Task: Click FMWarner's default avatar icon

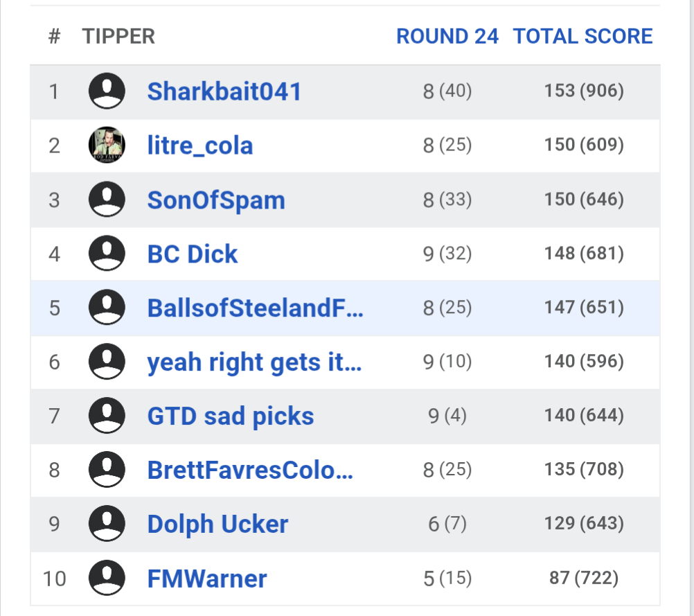Action: coord(107,578)
